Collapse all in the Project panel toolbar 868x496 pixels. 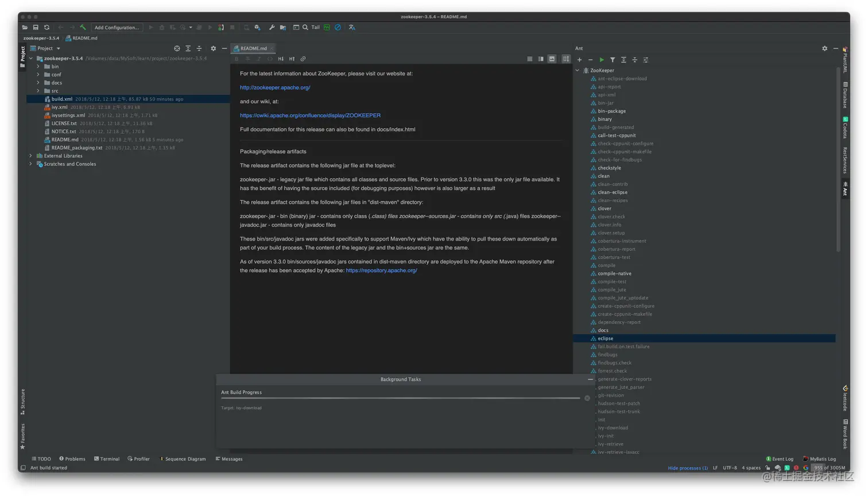199,49
